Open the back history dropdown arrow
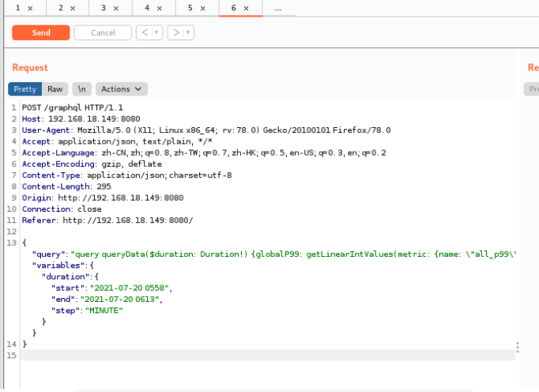 pos(156,32)
